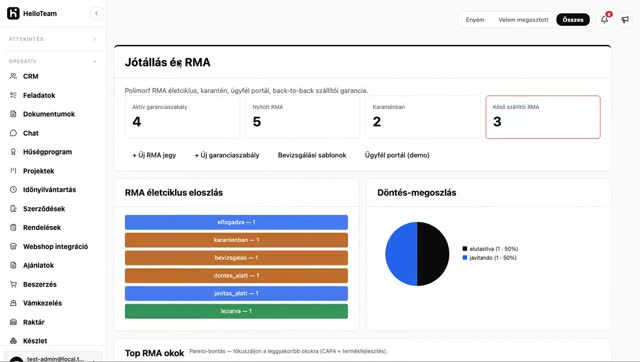Image resolution: width=640 pixels, height=362 pixels.
Task: Go to Projektek menu item
Action: [x=38, y=171]
